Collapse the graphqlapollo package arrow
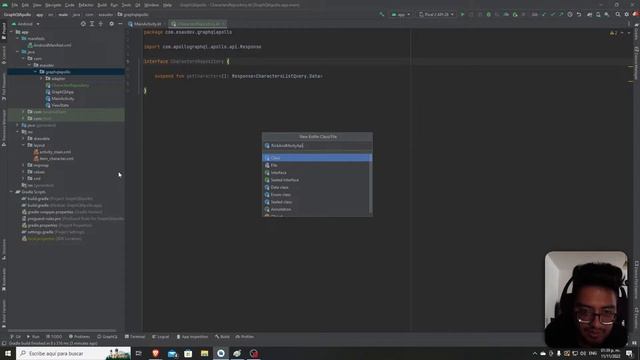640x360 pixels. click(36, 72)
